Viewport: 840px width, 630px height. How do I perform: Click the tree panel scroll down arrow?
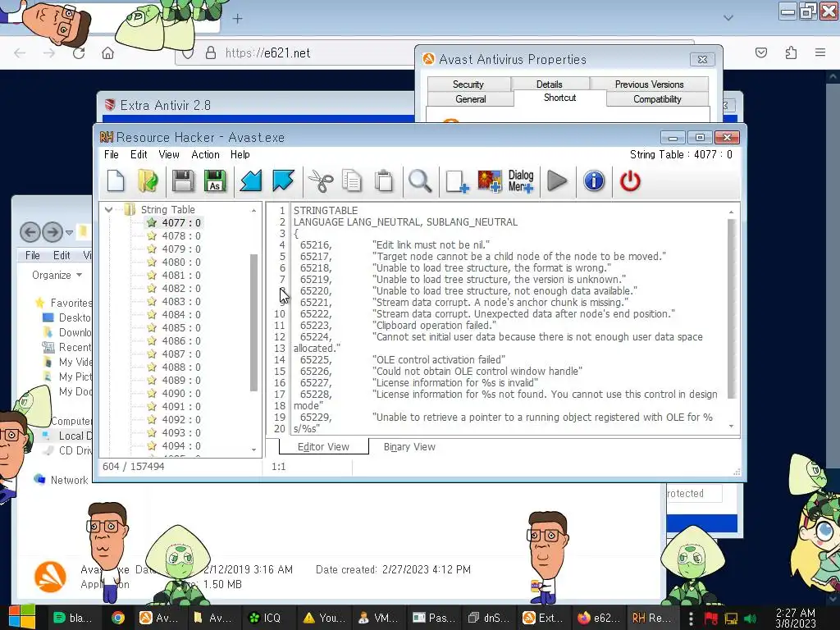coord(254,450)
